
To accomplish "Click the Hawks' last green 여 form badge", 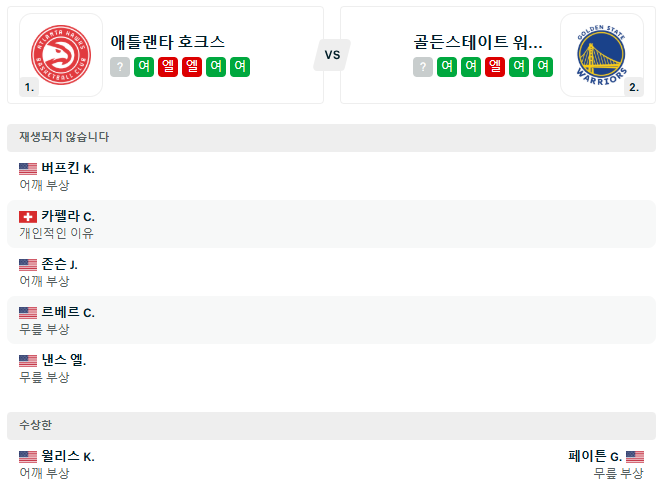I will (x=240, y=67).
